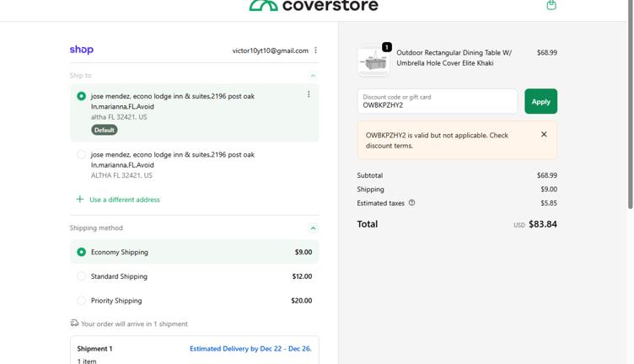Viewport: 634px width, 364px height.
Task: Click the product price $68.99 beside item
Action: click(546, 52)
